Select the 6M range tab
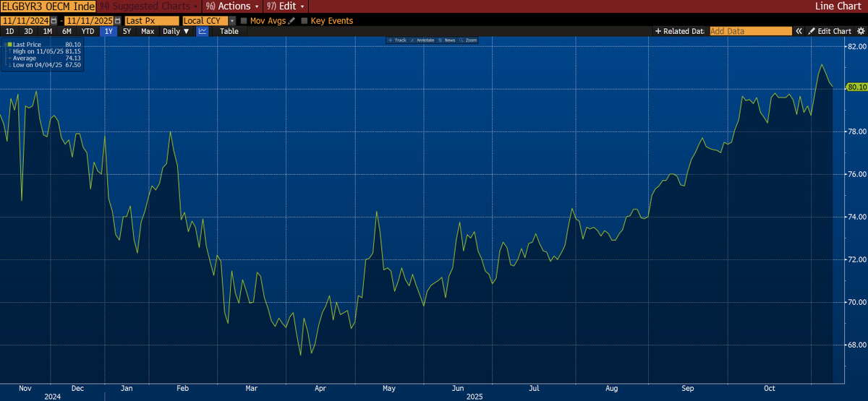 [x=66, y=31]
